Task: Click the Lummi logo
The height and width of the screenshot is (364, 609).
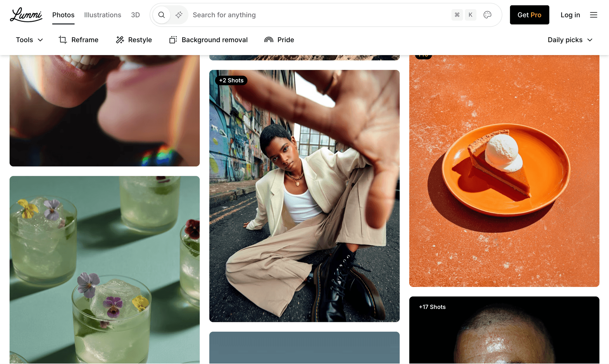Action: [26, 15]
